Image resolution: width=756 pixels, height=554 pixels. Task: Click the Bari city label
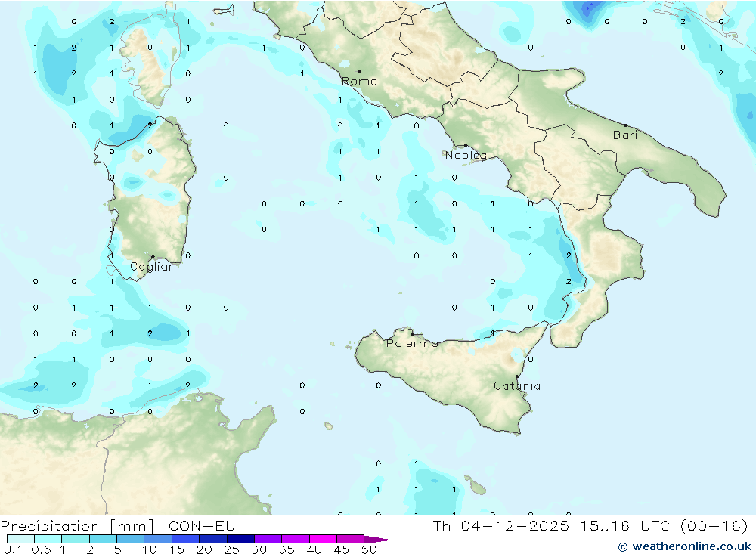[x=625, y=135]
